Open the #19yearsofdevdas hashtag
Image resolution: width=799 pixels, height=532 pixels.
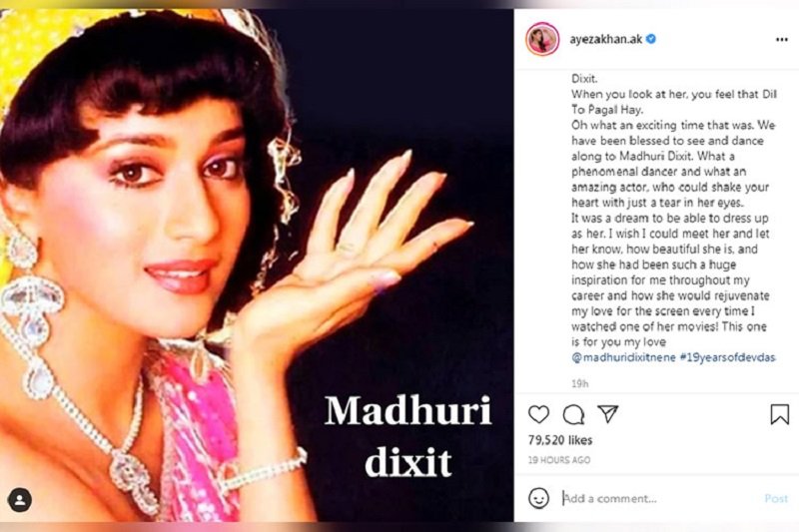coord(728,357)
